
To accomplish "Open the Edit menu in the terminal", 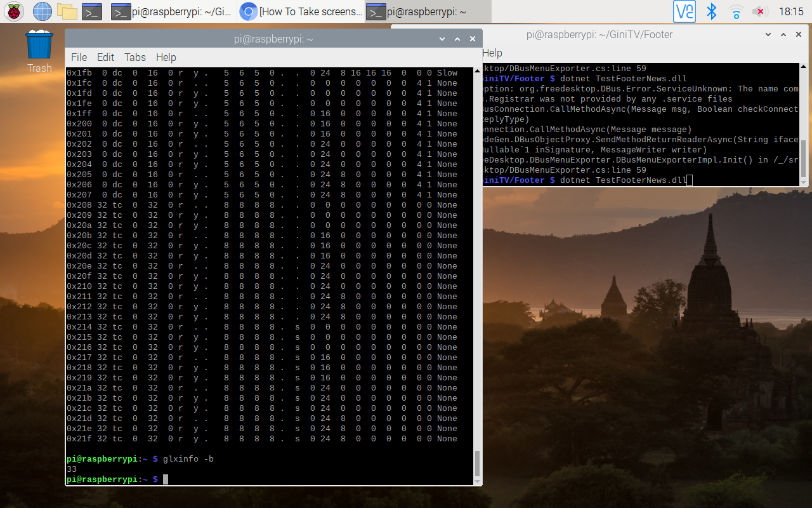I will coord(105,57).
